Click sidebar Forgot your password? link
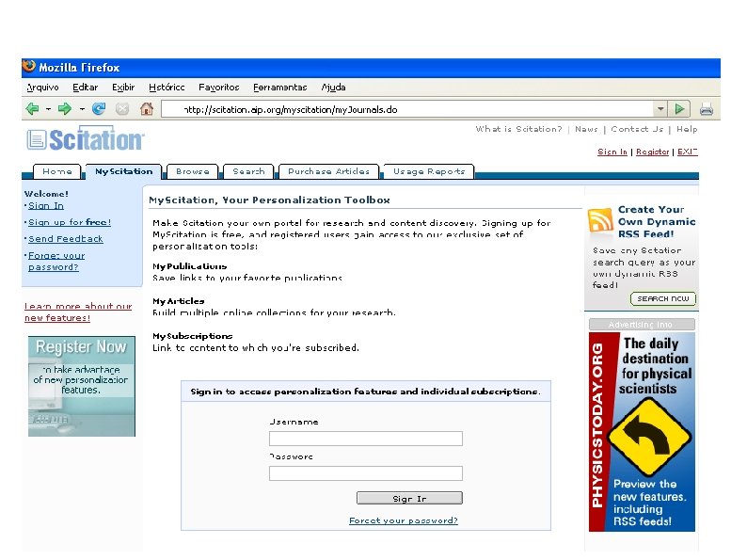 click(56, 261)
